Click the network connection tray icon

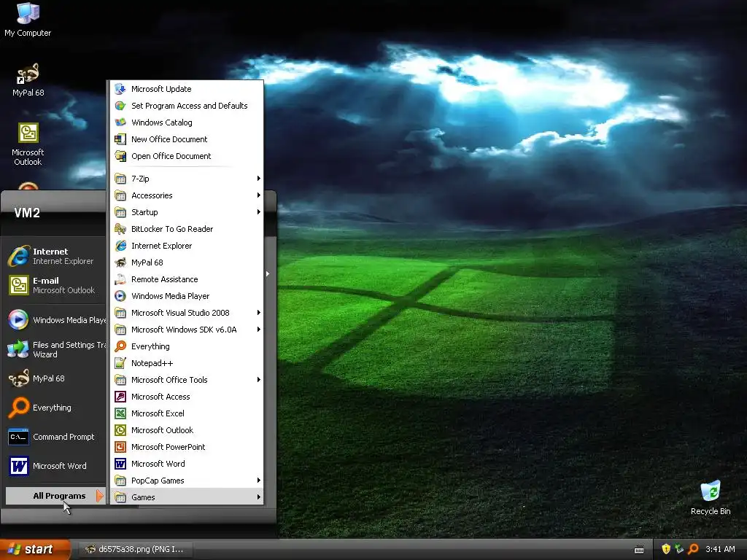pyautogui.click(x=679, y=549)
